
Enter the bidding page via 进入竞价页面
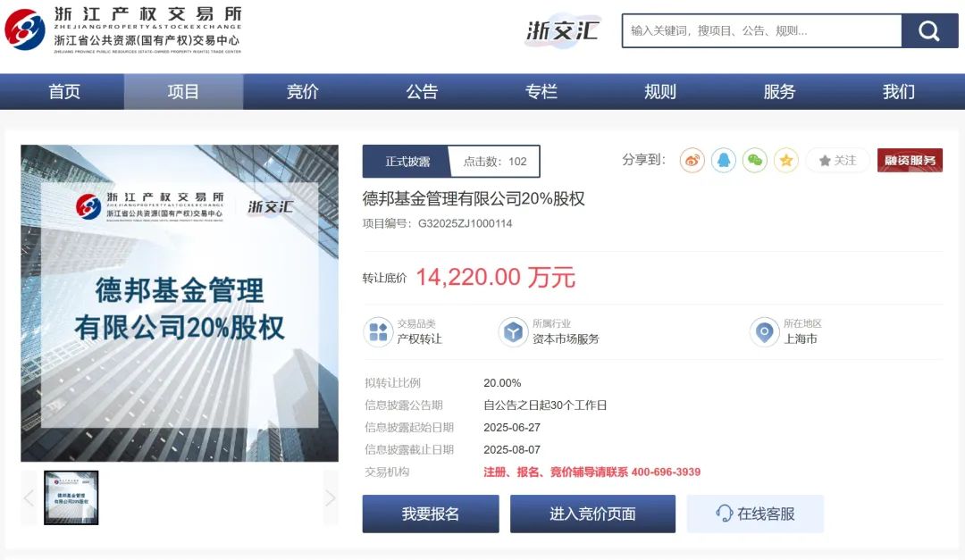tap(592, 513)
